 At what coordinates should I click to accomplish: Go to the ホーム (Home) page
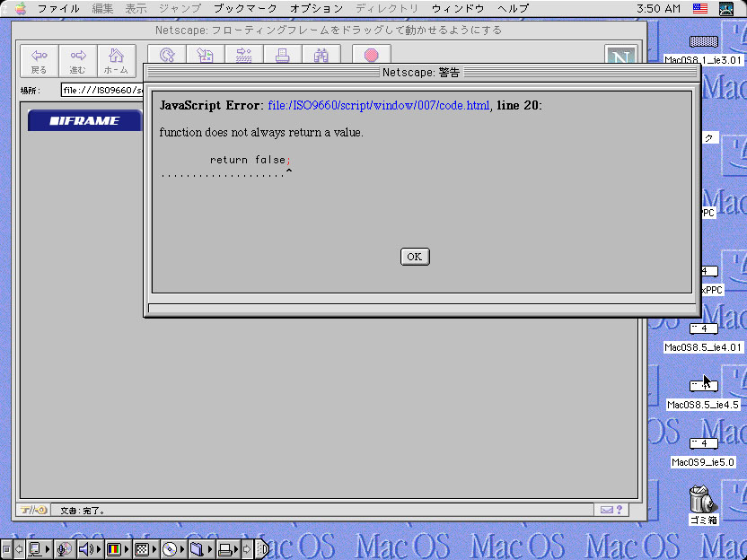116,61
